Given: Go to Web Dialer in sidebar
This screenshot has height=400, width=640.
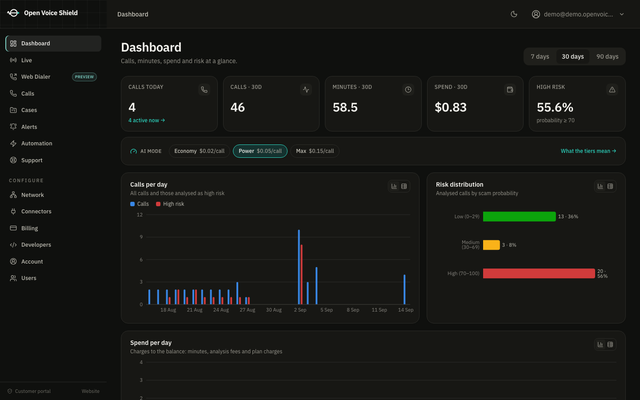Looking at the screenshot, I should (53, 77).
